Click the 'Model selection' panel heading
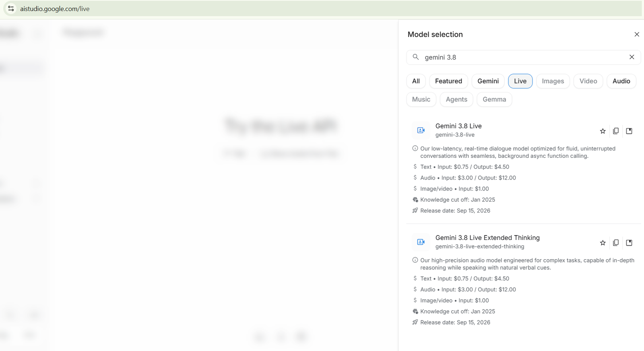The image size is (644, 351). 435,35
